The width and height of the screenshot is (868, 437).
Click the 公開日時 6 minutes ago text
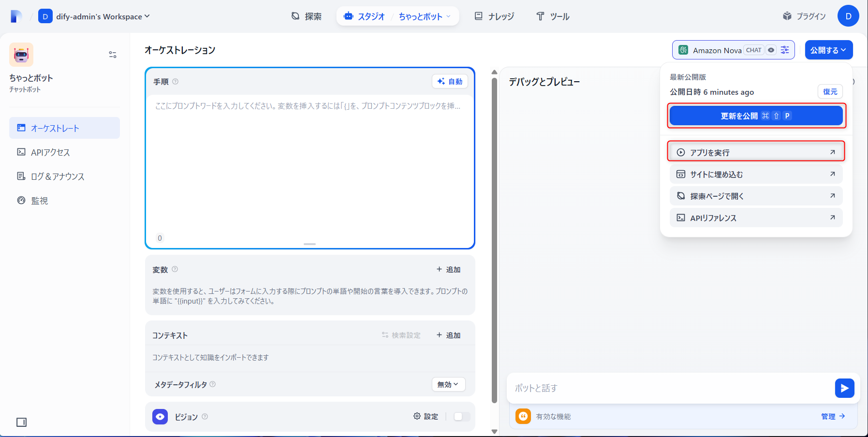coord(712,92)
